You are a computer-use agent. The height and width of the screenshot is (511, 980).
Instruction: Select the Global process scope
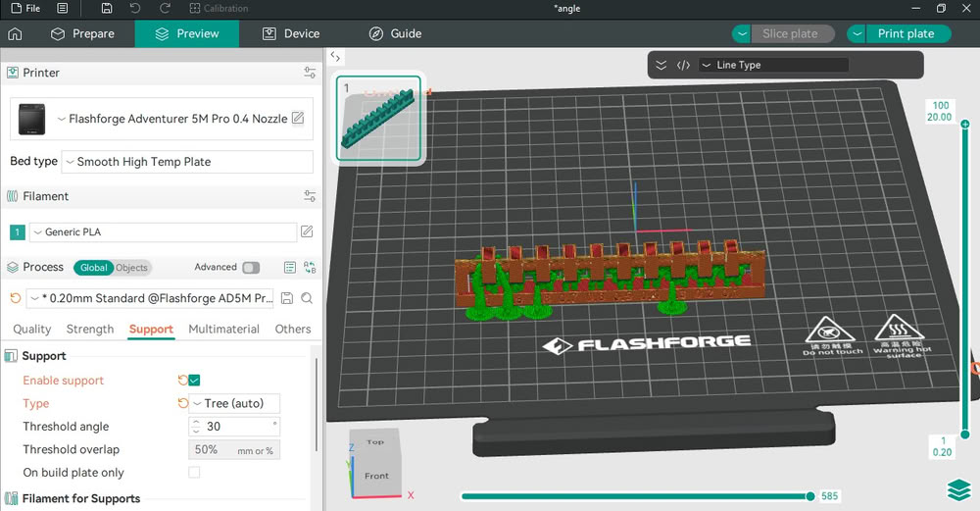click(x=94, y=268)
